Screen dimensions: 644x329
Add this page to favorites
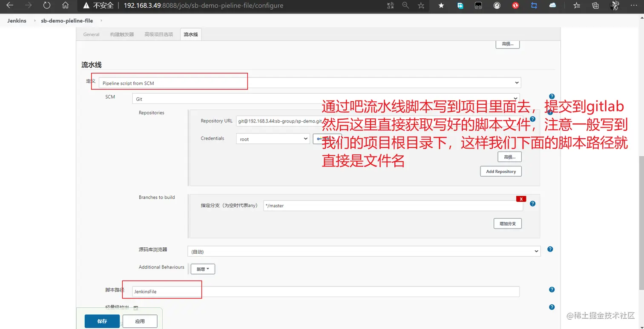[x=421, y=6]
